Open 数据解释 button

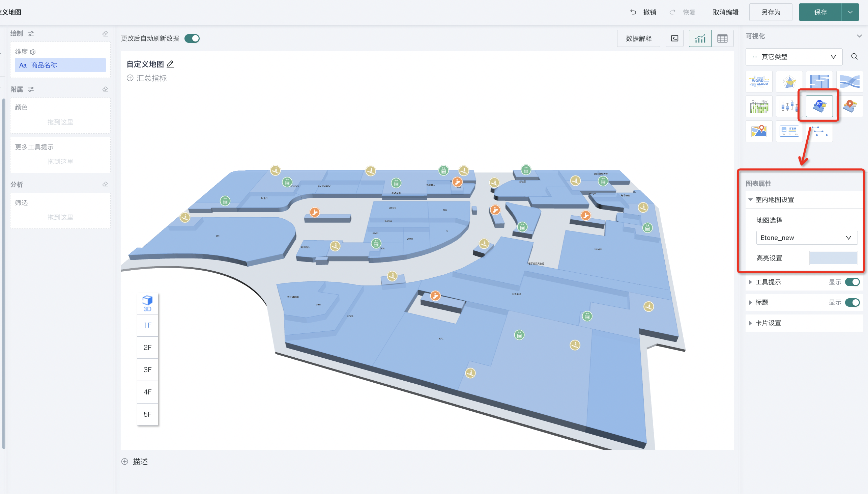(x=638, y=38)
